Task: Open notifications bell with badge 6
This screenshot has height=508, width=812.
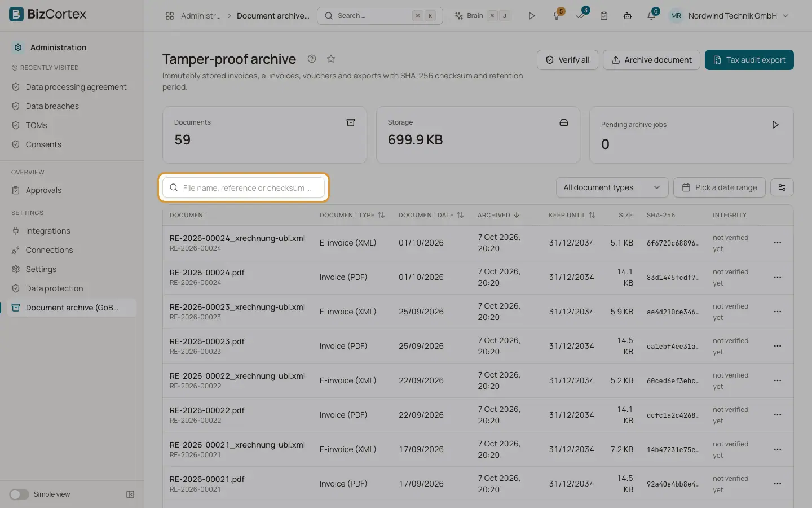Action: pos(651,16)
